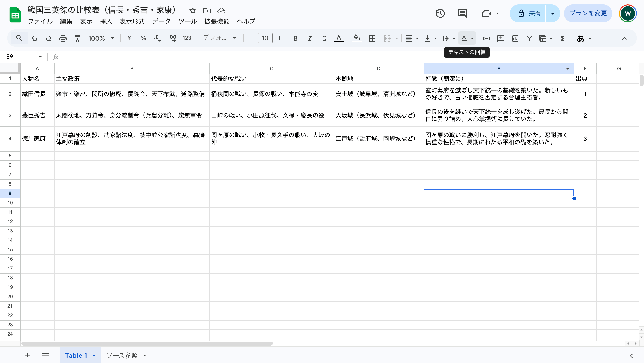
Task: Click the paint format roller icon
Action: [x=77, y=38]
